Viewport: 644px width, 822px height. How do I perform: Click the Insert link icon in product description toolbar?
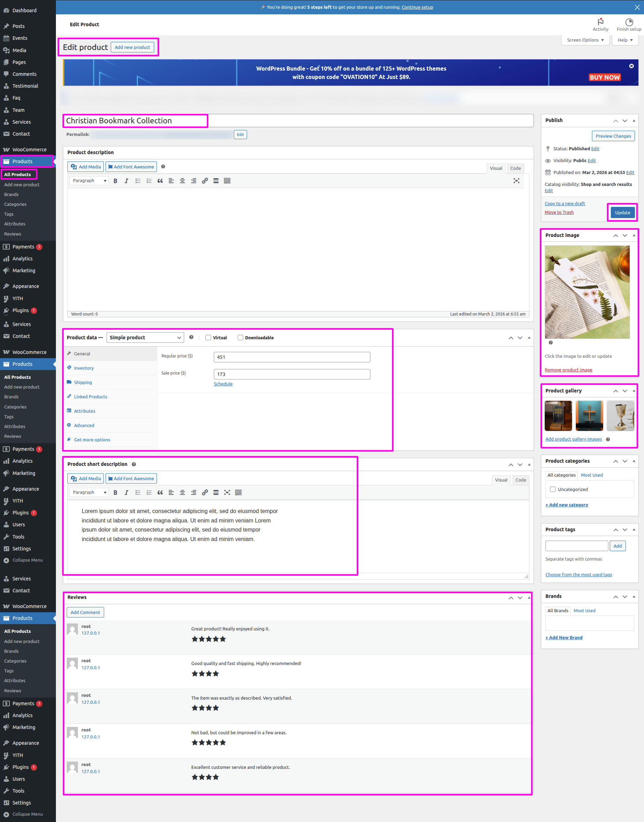point(205,181)
